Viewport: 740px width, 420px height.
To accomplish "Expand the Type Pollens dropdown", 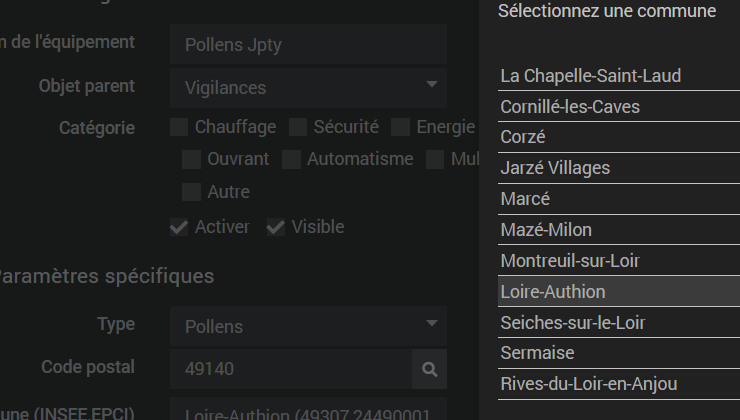I will click(308, 326).
